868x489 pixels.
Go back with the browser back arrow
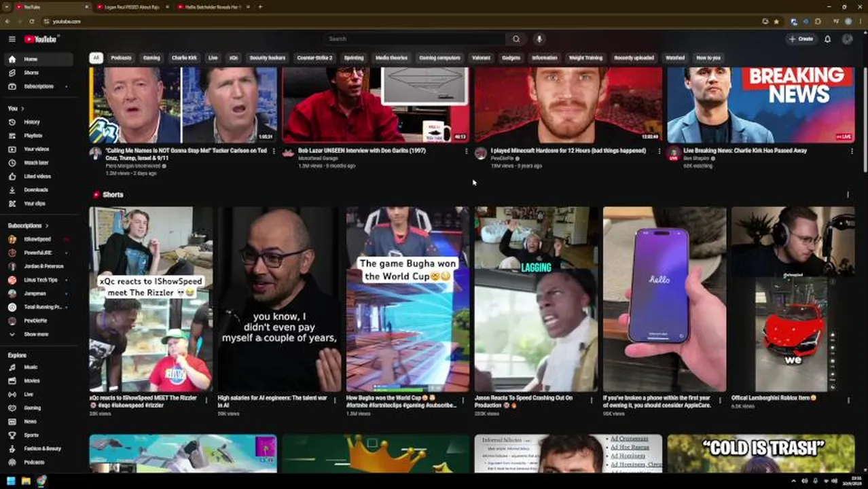pyautogui.click(x=7, y=21)
